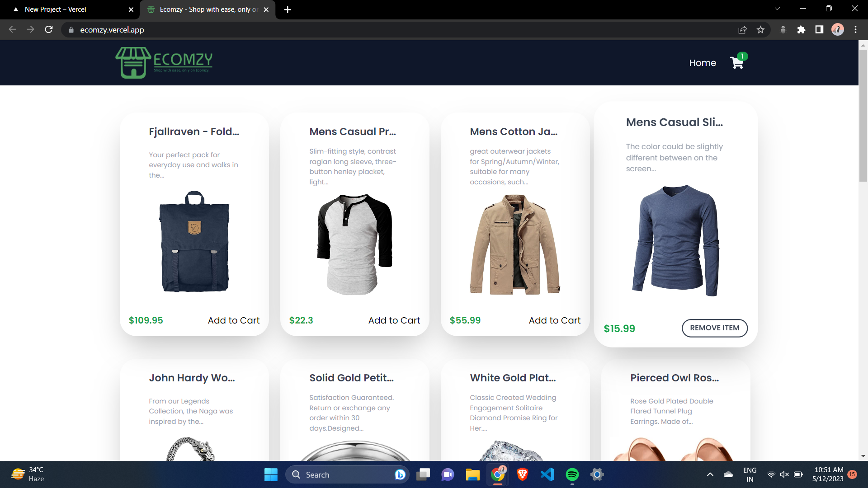The height and width of the screenshot is (488, 868).
Task: Remove the Mens Casual Slim shirt from cart
Action: point(714,328)
